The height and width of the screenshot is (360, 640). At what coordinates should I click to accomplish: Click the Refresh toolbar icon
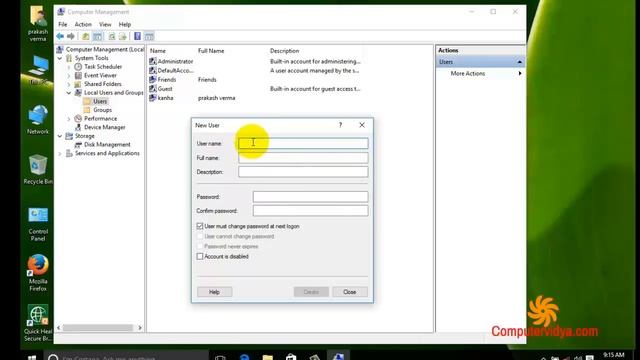pos(111,36)
